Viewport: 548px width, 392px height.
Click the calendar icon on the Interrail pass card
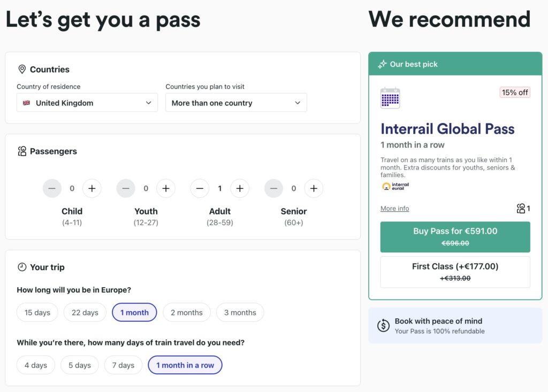point(390,98)
